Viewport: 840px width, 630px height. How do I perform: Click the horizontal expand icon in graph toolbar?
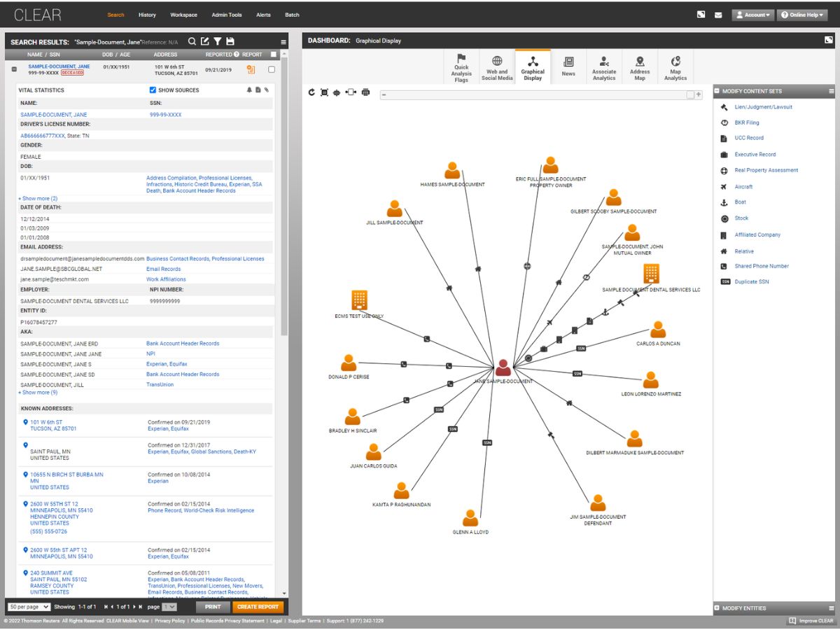(x=351, y=92)
